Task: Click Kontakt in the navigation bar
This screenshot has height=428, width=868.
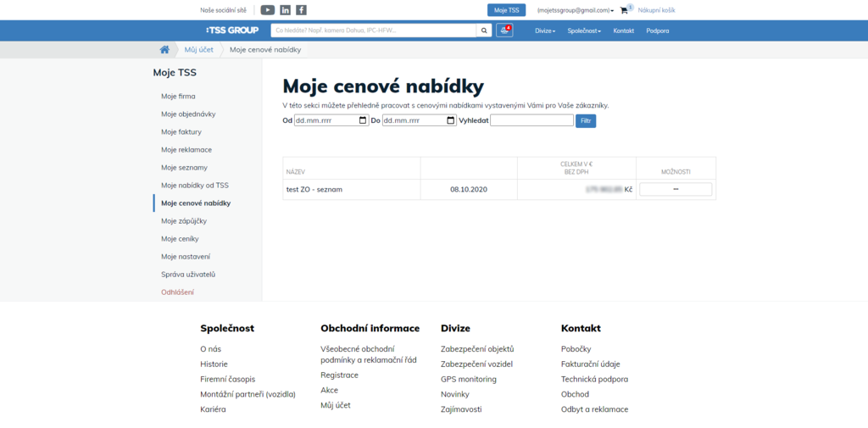Action: [x=623, y=31]
